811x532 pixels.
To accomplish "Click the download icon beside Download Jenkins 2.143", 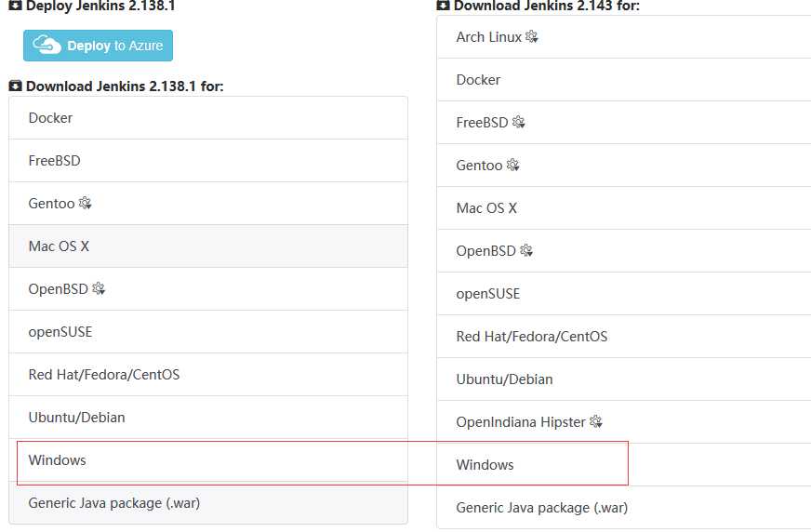I will point(444,6).
